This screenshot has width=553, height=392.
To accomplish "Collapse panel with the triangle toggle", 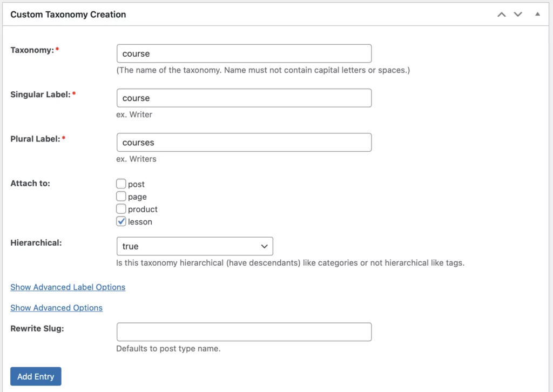I will pyautogui.click(x=537, y=14).
